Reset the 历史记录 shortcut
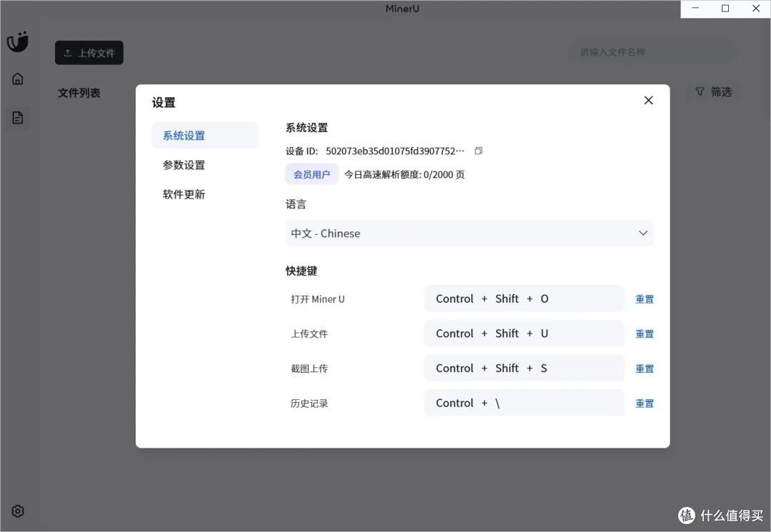771x532 pixels. [645, 403]
